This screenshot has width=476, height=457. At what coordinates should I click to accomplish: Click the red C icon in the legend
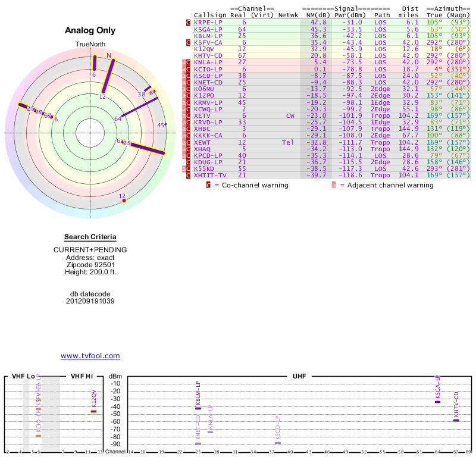(x=208, y=185)
